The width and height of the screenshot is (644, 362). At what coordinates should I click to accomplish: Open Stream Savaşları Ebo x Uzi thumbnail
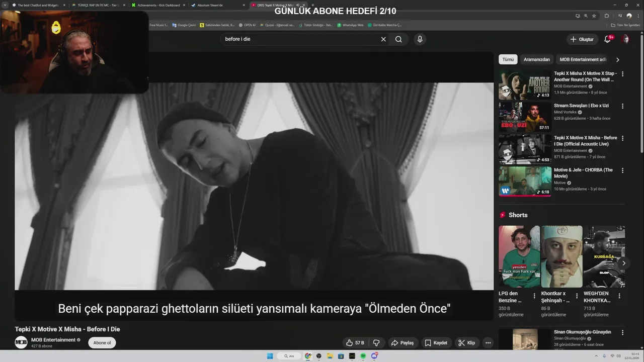click(x=525, y=117)
